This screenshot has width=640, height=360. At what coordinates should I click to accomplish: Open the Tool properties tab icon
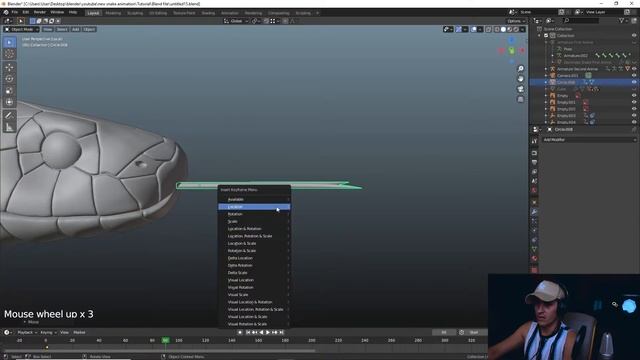(x=534, y=141)
